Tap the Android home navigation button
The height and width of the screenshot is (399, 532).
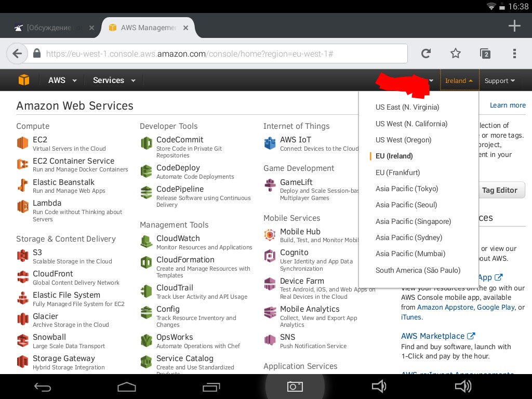tap(127, 387)
